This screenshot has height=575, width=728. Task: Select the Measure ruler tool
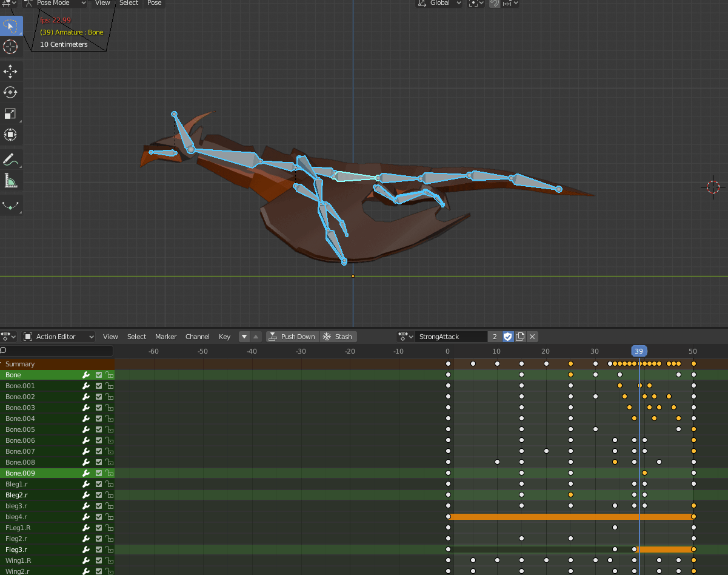click(x=10, y=181)
